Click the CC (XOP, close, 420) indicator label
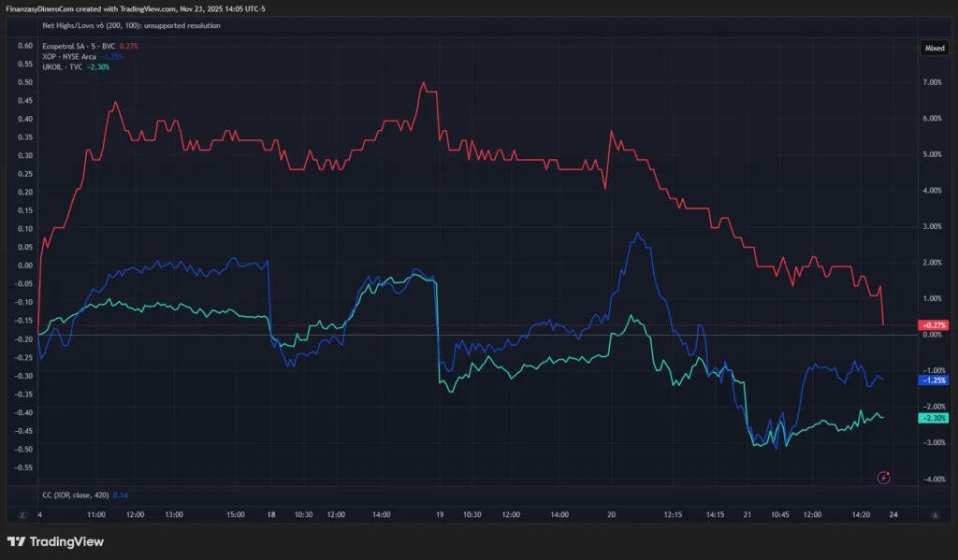The width and height of the screenshot is (958, 560). coord(77,495)
